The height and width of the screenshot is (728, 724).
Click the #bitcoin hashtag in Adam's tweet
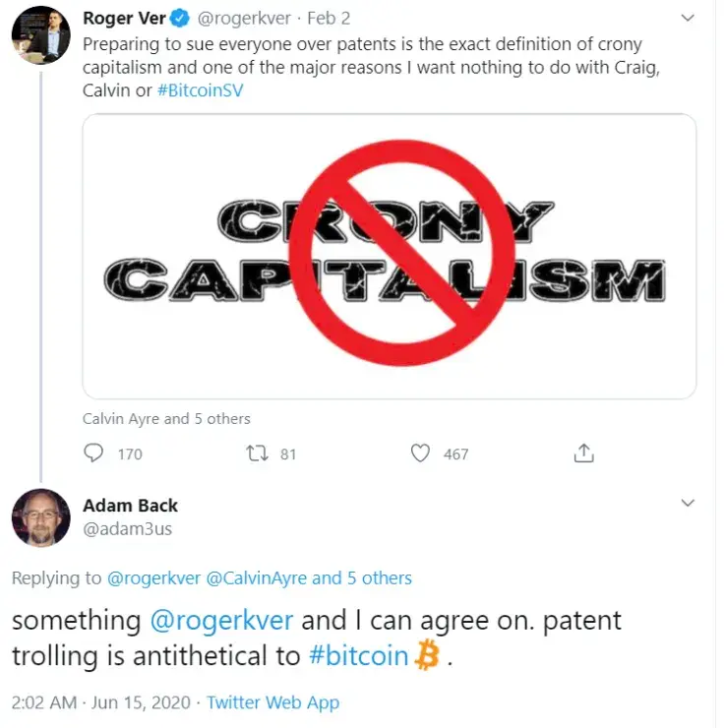(x=358, y=655)
